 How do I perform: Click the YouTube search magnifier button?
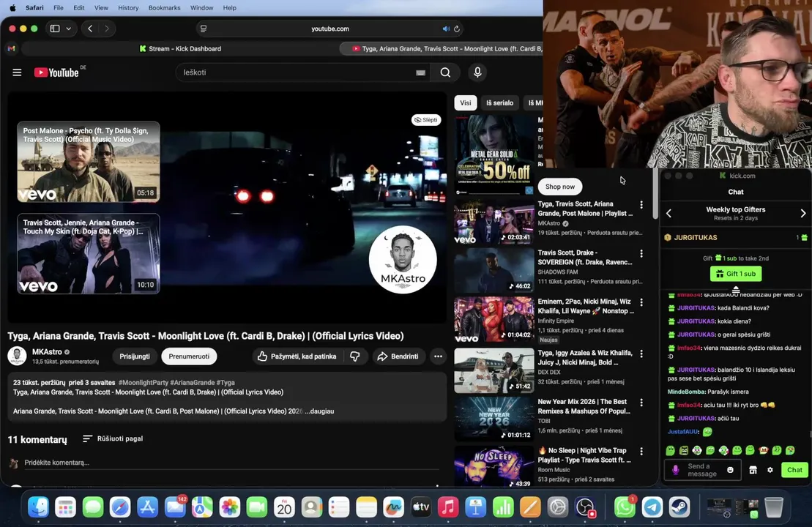click(x=445, y=72)
